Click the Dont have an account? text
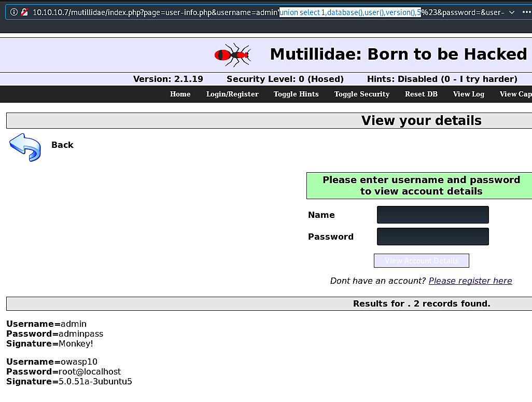 (378, 281)
